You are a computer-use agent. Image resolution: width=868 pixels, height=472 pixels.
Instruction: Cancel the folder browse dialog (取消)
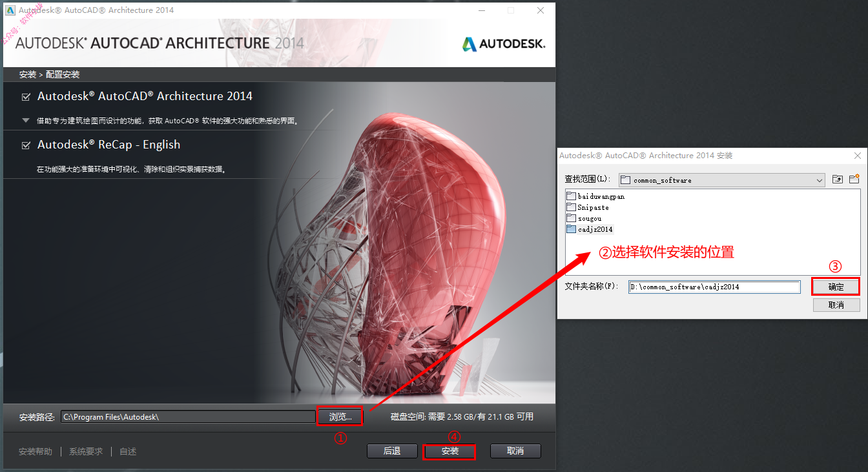point(836,305)
